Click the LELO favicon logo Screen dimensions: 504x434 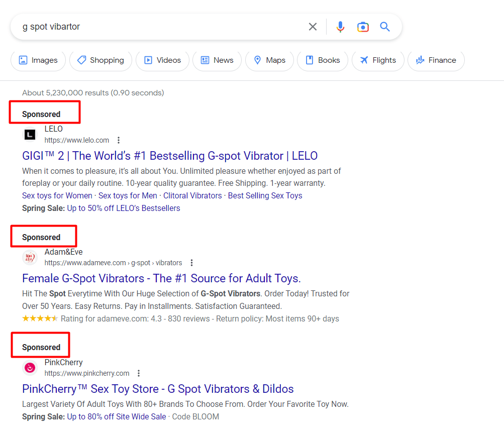(x=30, y=135)
